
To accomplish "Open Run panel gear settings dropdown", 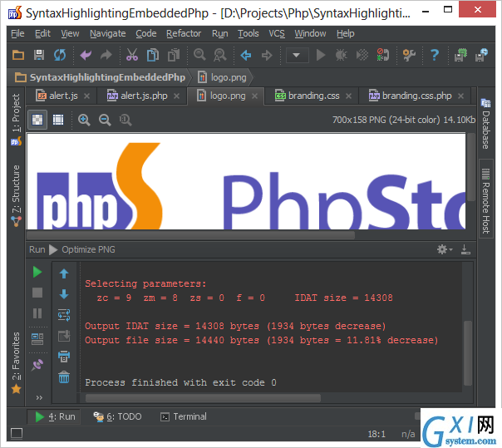I will pyautogui.click(x=445, y=249).
